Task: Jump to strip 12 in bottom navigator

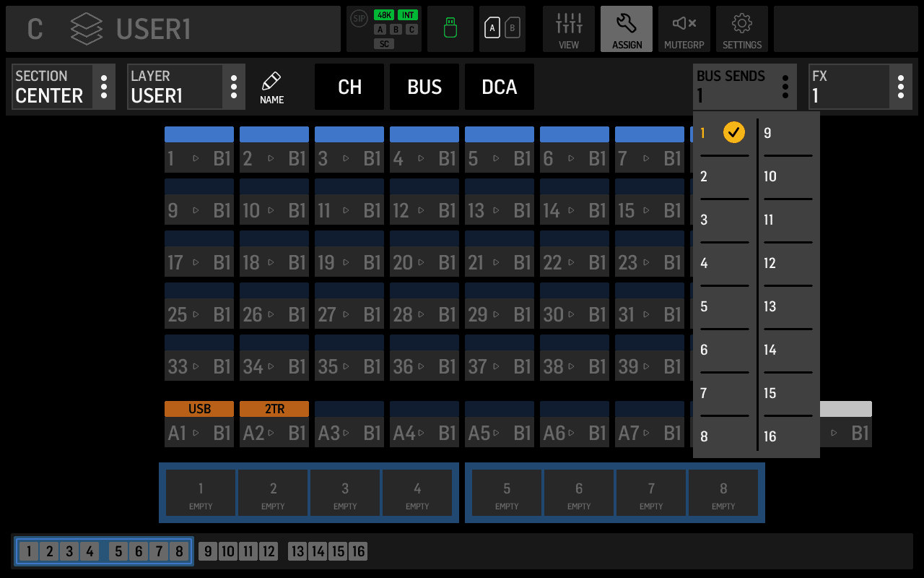Action: [269, 552]
